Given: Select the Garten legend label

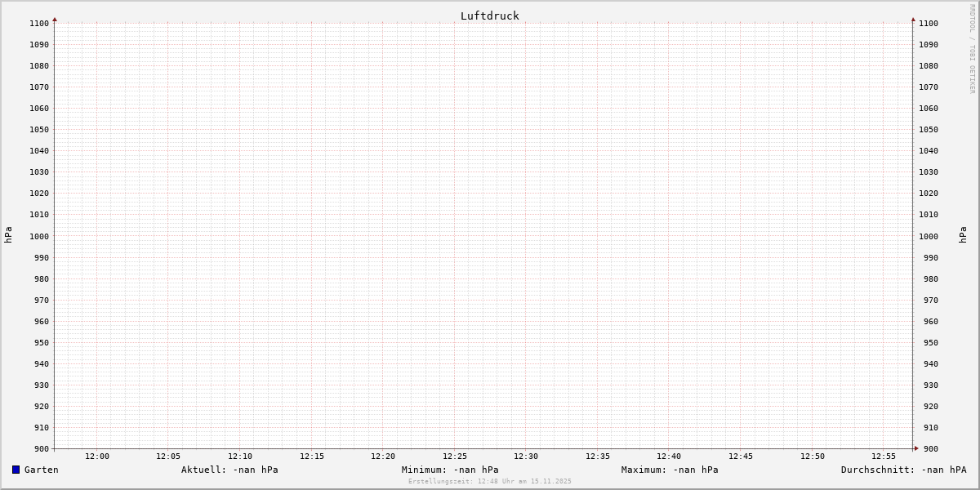Looking at the screenshot, I should pyautogui.click(x=42, y=470).
